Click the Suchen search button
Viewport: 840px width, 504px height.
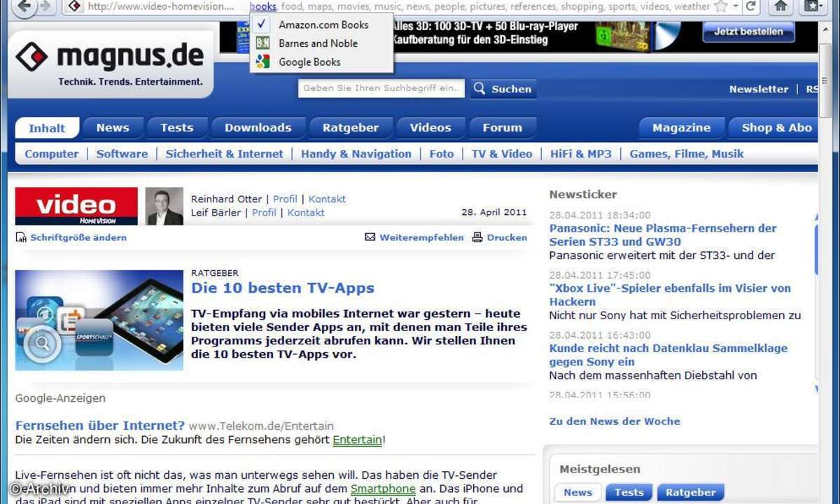click(x=503, y=89)
